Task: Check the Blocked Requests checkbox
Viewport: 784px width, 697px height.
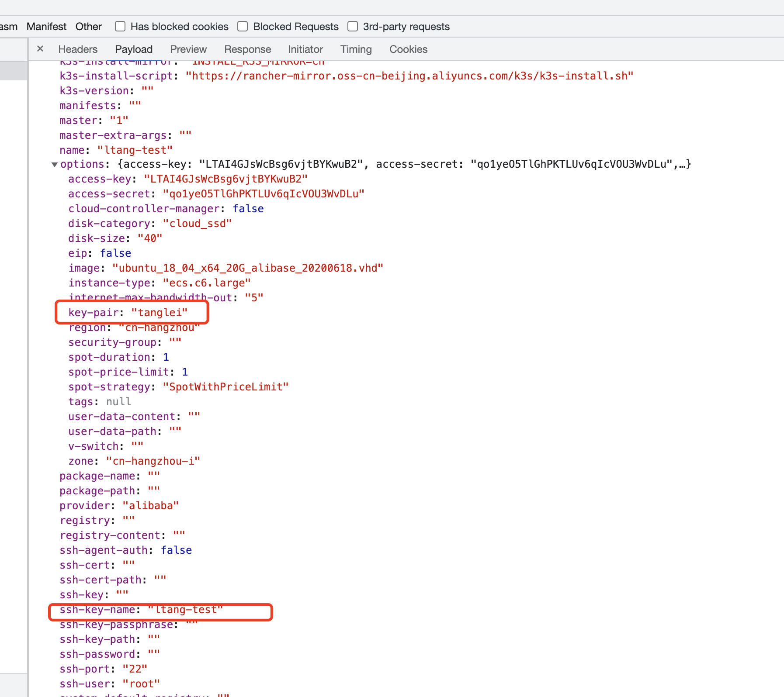Action: coord(242,26)
